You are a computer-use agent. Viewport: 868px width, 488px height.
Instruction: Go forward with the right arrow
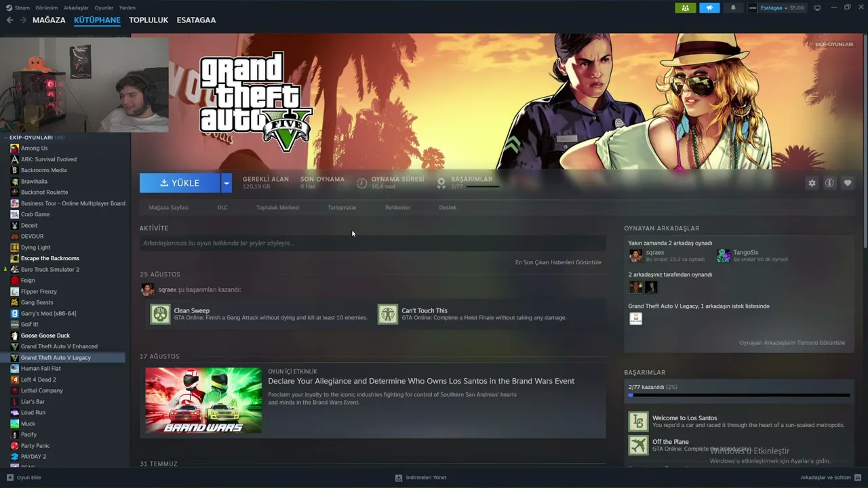(23, 20)
